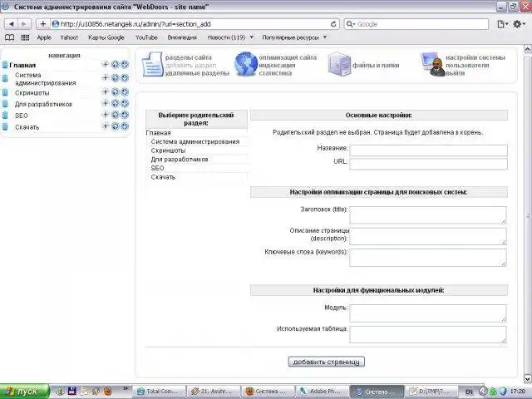Click the down-arrow icon in SEO row
This screenshot has width=532, height=399.
pyautogui.click(x=125, y=115)
